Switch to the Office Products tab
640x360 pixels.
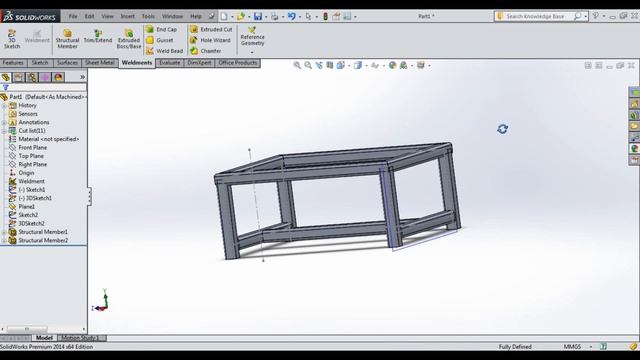[238, 63]
